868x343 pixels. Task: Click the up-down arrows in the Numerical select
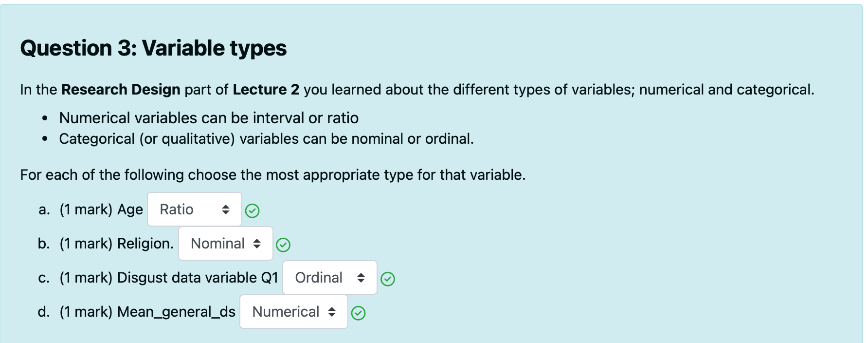tap(332, 312)
